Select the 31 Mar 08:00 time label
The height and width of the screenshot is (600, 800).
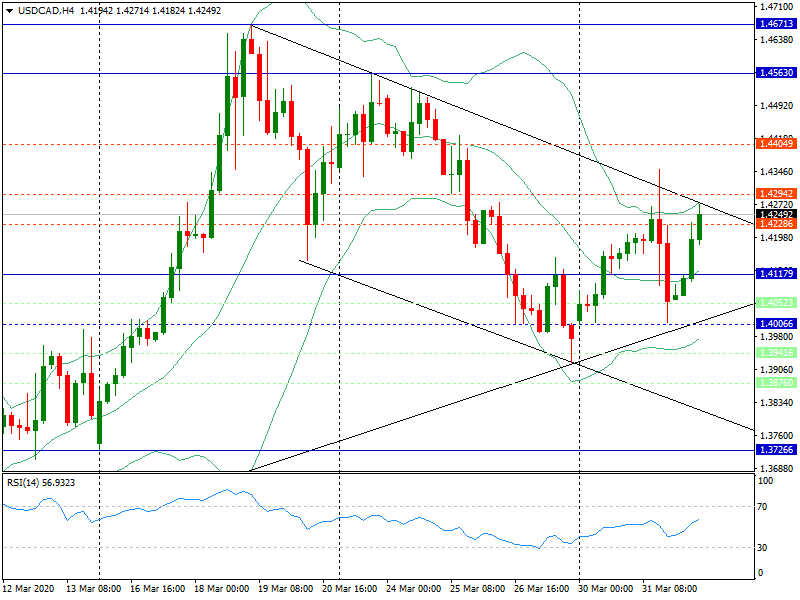[669, 589]
